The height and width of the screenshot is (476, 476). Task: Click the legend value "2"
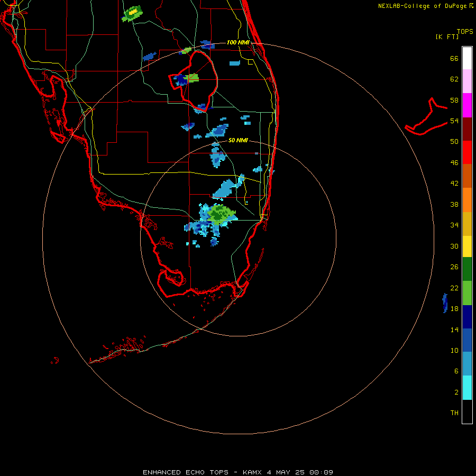pyautogui.click(x=456, y=392)
